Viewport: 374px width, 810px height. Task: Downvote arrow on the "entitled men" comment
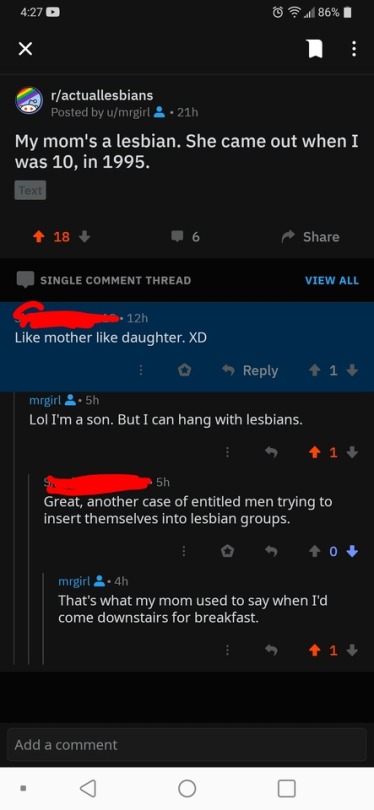(x=352, y=552)
